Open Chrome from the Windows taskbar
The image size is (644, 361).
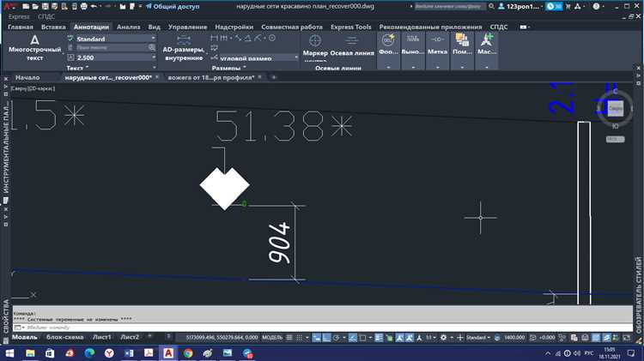[x=188, y=353]
